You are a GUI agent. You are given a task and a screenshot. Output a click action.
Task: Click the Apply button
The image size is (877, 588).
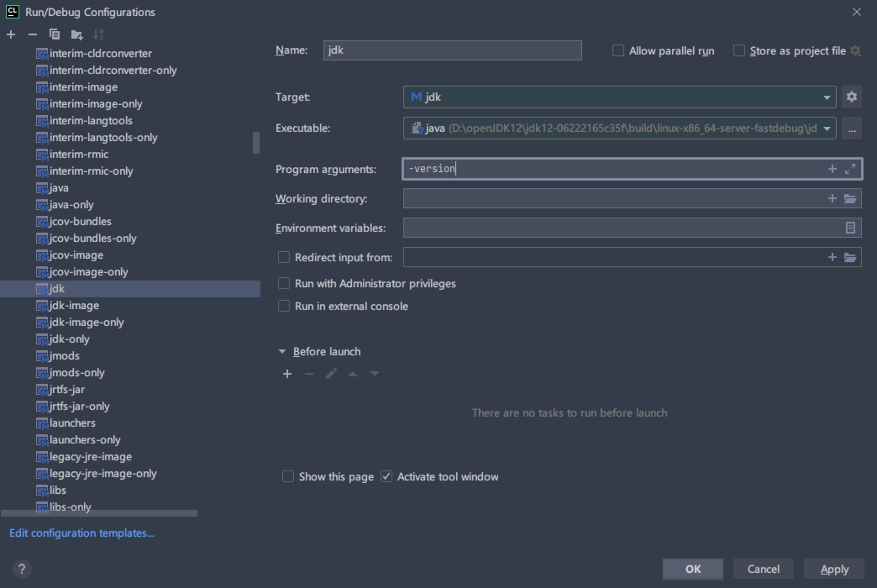[834, 569]
